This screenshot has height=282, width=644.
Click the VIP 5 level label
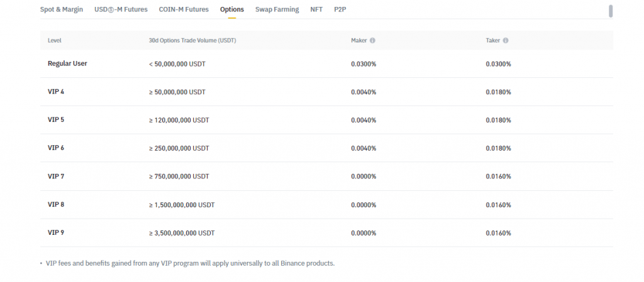56,120
